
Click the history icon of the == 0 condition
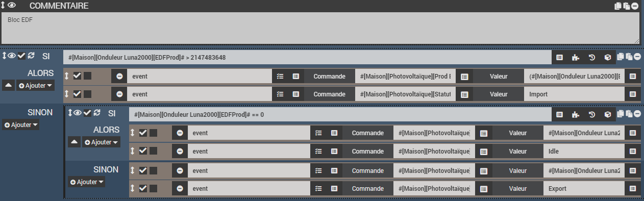coord(591,115)
